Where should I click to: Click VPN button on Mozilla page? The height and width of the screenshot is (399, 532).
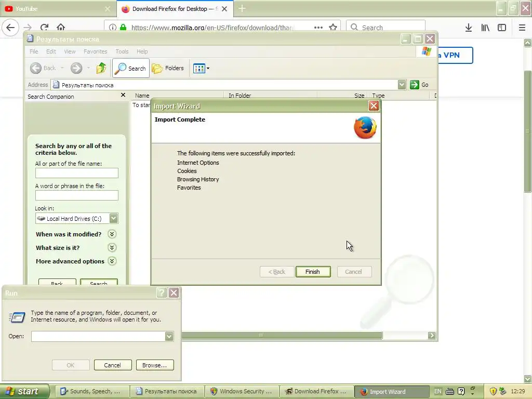(x=454, y=55)
